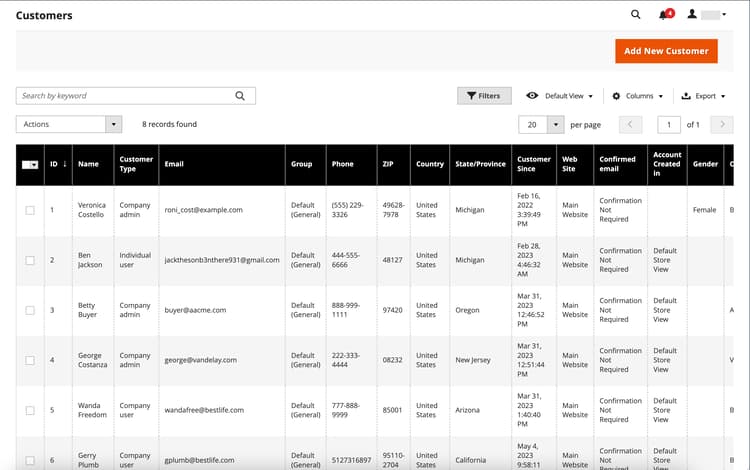
Task: Click email wandafree@bestlife.com
Action: (204, 410)
